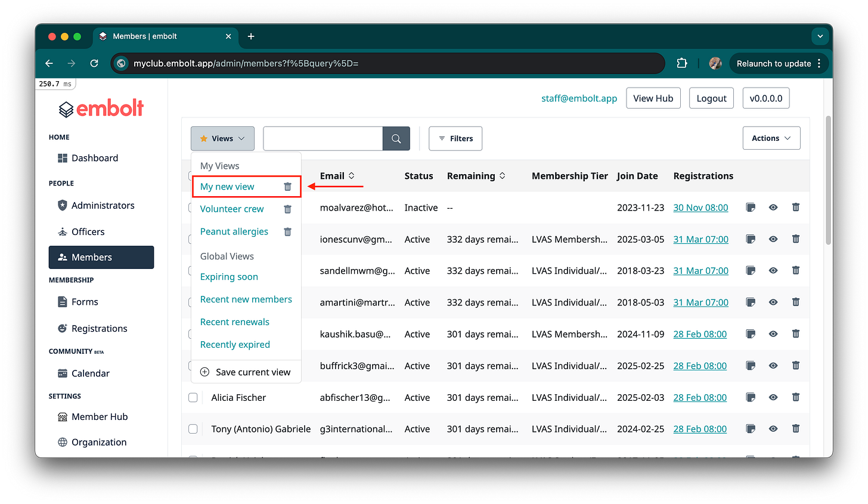The width and height of the screenshot is (868, 504).
Task: Delete the Peanut allergies saved view
Action: pyautogui.click(x=287, y=232)
